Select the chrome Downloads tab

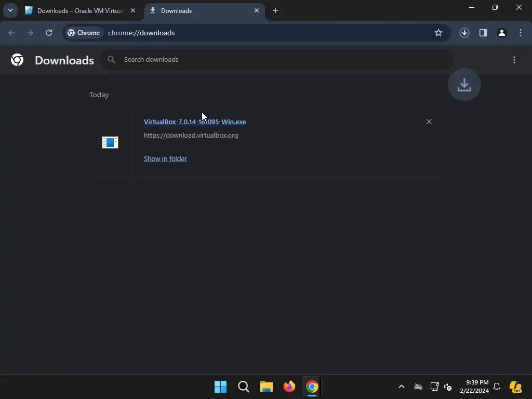tap(205, 11)
